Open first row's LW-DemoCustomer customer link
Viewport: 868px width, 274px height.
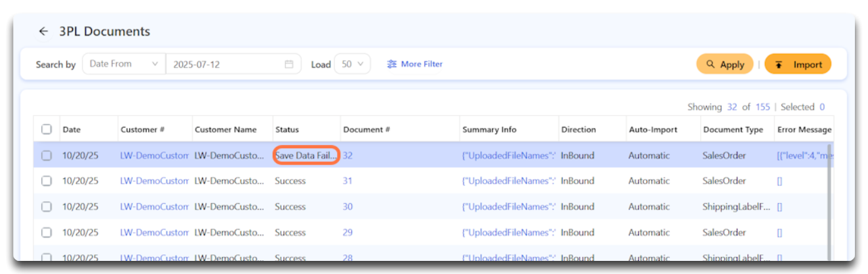pyautogui.click(x=154, y=155)
